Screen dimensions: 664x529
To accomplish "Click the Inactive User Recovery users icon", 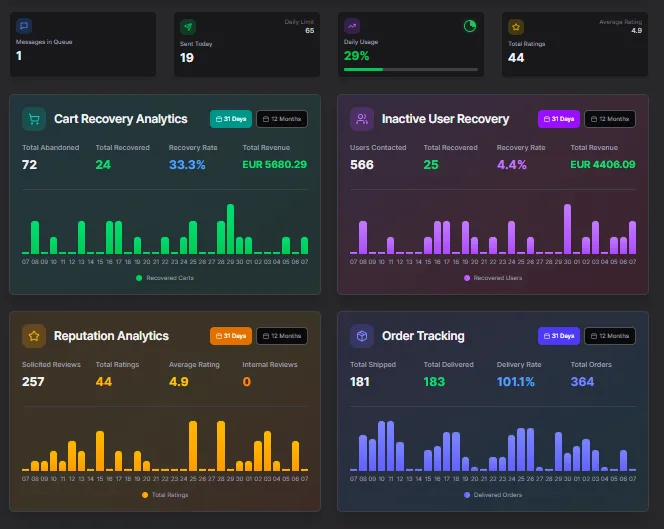I will (362, 119).
